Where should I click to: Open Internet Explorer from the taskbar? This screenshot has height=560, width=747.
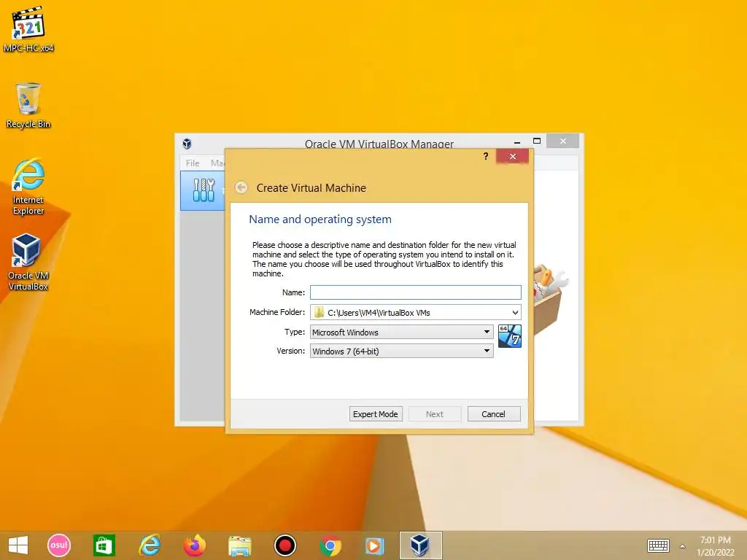point(149,545)
